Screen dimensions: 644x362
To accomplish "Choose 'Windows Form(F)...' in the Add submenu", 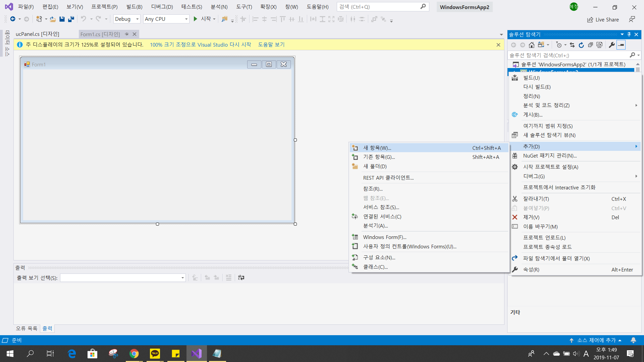I will (385, 237).
